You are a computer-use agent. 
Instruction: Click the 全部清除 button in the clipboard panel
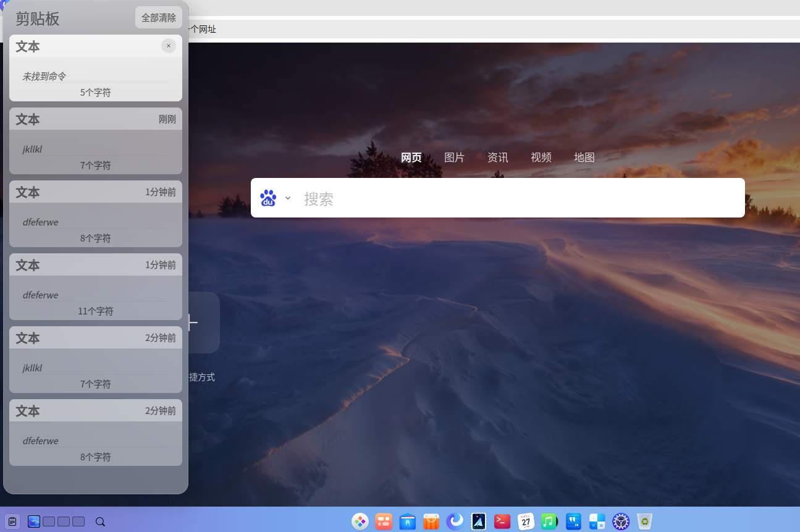coord(159,18)
